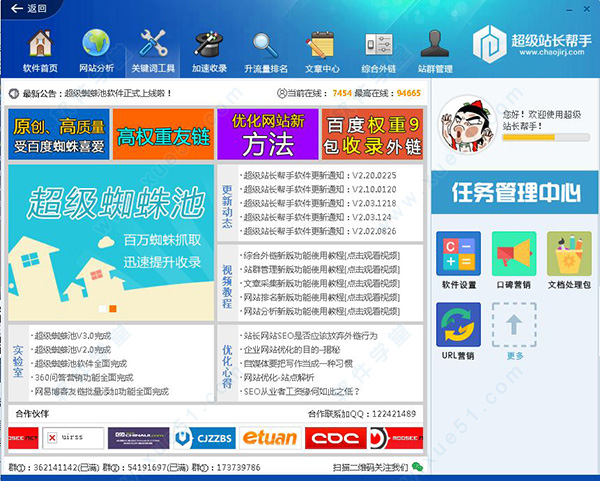600x481 pixels.
Task: Minimize the application window
Action: point(569,10)
